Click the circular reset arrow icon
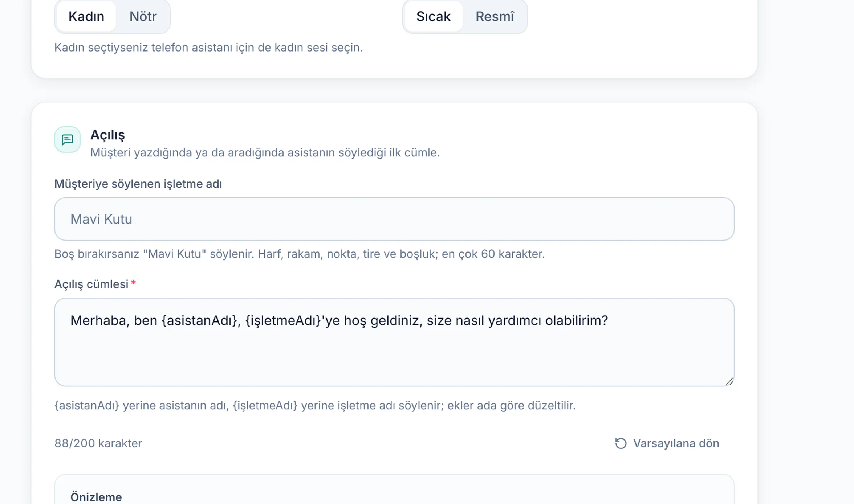Image resolution: width=854 pixels, height=504 pixels. click(x=621, y=443)
